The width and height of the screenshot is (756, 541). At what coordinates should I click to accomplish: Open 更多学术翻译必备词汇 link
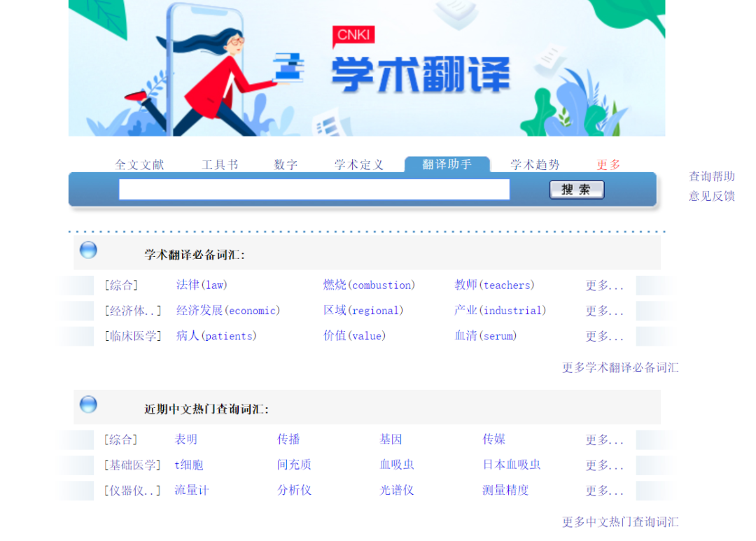click(620, 368)
